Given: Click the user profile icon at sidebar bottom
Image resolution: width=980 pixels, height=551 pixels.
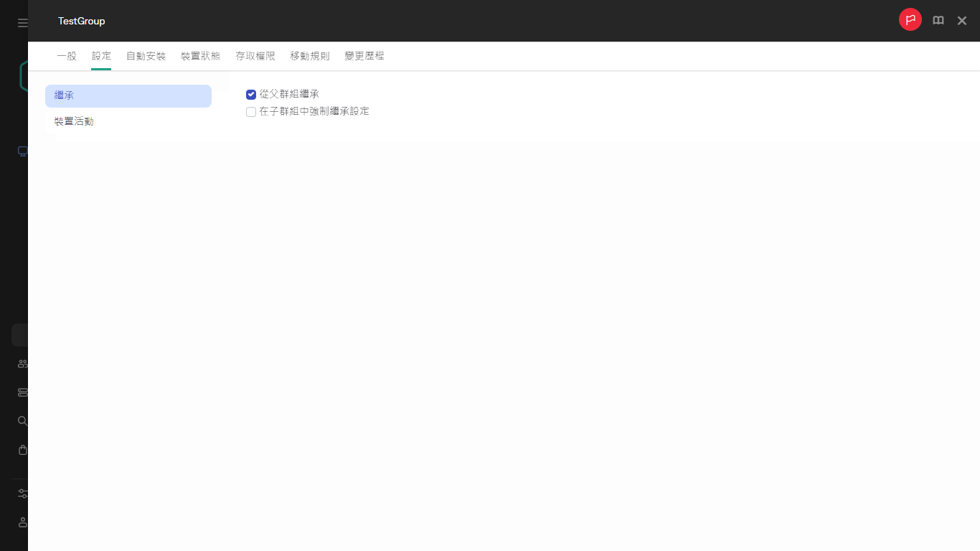Looking at the screenshot, I should coord(22,522).
